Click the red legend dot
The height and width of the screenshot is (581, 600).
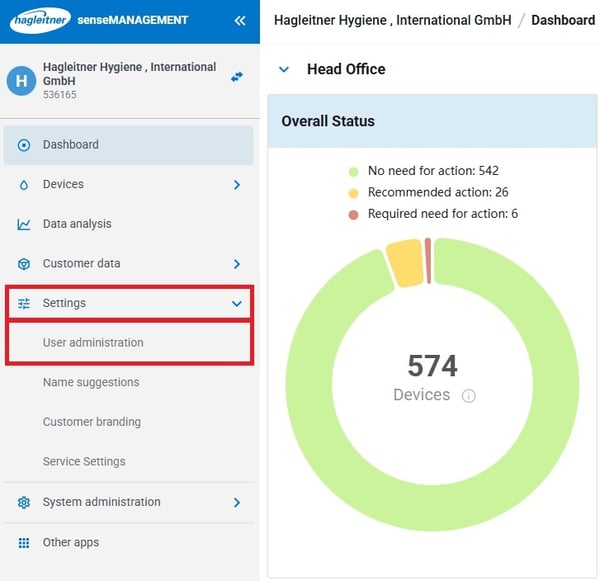[x=354, y=215]
